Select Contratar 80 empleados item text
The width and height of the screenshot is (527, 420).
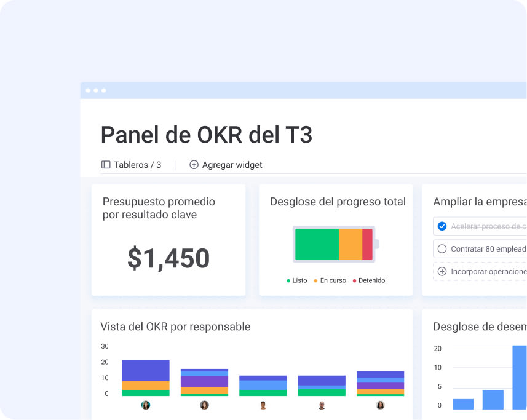tap(489, 248)
